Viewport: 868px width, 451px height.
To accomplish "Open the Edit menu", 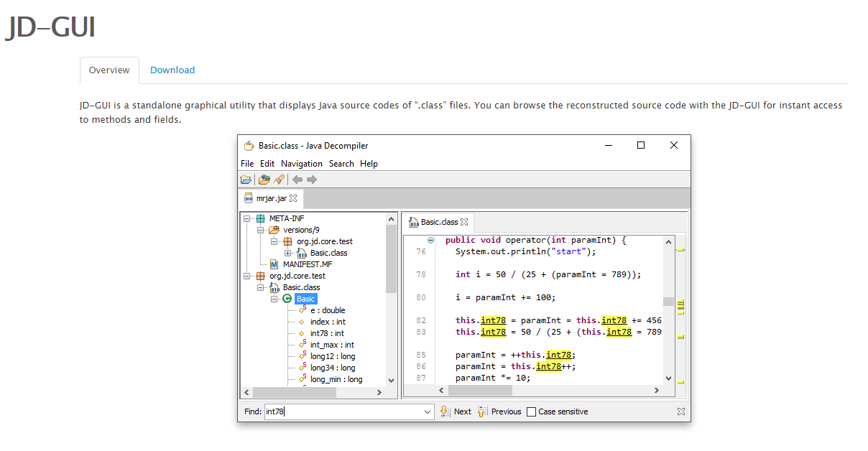I will coord(267,164).
